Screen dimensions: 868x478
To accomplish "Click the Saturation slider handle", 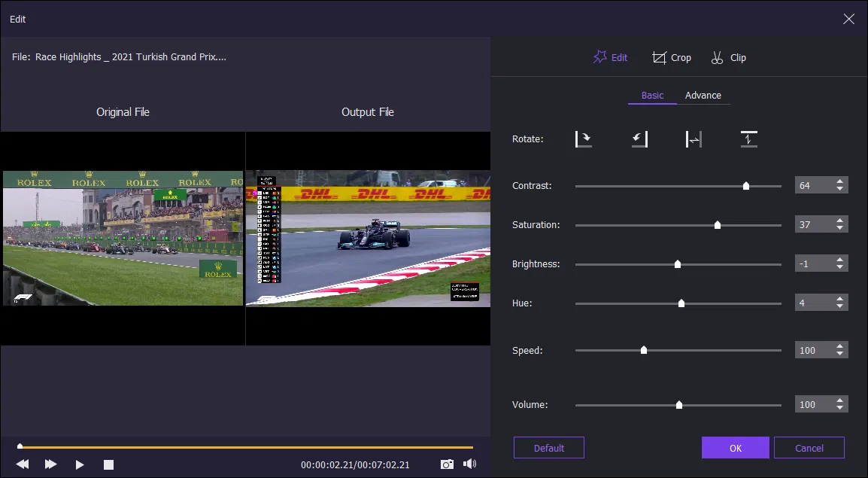I will pos(718,225).
